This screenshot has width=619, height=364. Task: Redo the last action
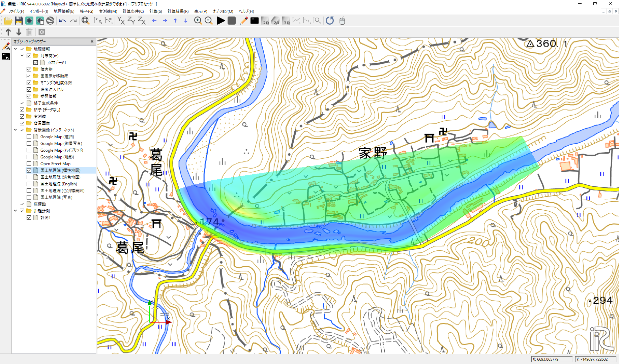click(73, 21)
